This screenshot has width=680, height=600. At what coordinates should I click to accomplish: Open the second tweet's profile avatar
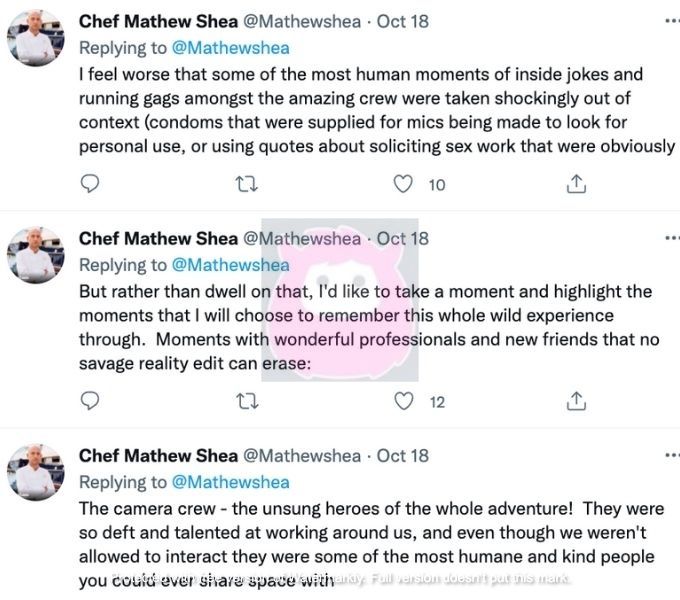point(36,255)
